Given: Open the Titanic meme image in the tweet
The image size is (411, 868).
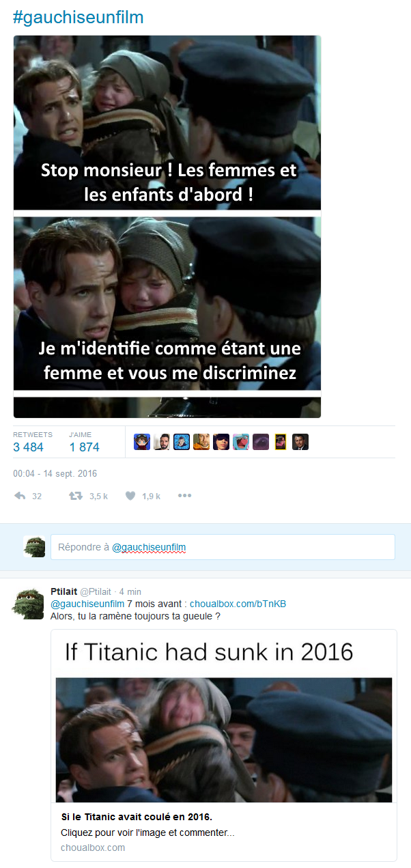Looking at the screenshot, I should pyautogui.click(x=167, y=227).
